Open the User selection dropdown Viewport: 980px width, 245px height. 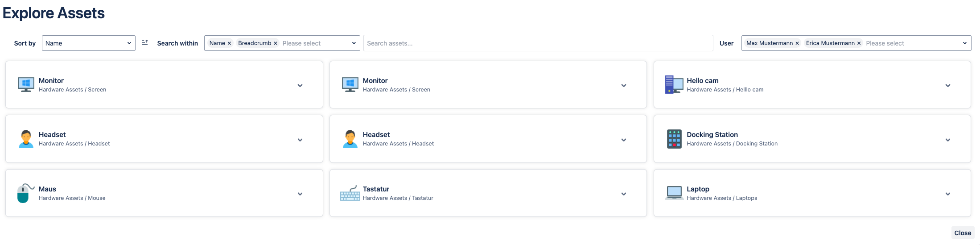click(x=964, y=43)
